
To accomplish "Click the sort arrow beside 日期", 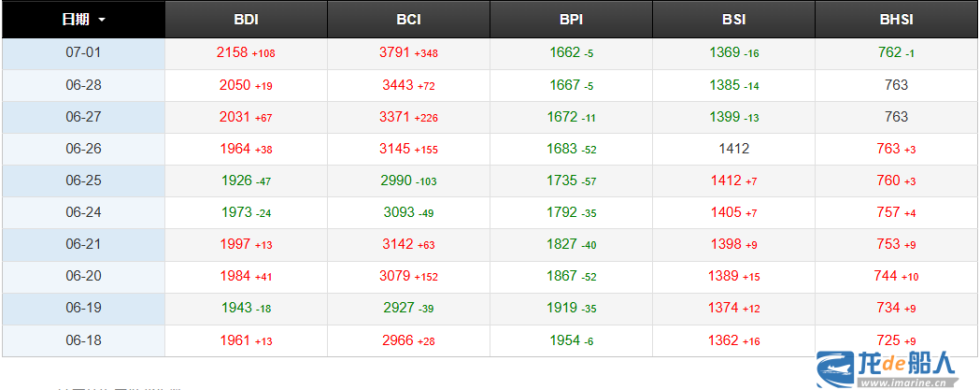I will [101, 20].
